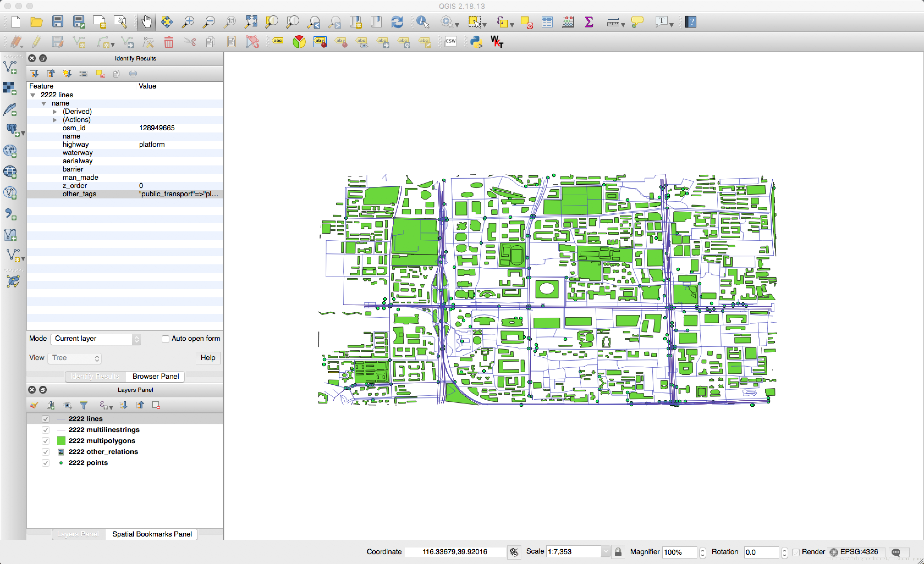Collapse the name feature node
Viewport: 924px width, 564px height.
44,103
